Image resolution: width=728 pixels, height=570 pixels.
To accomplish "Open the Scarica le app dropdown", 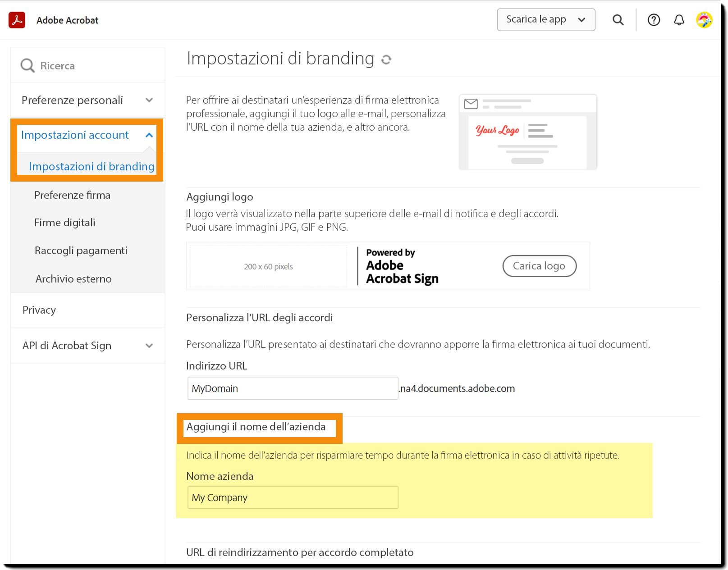I will (x=546, y=20).
